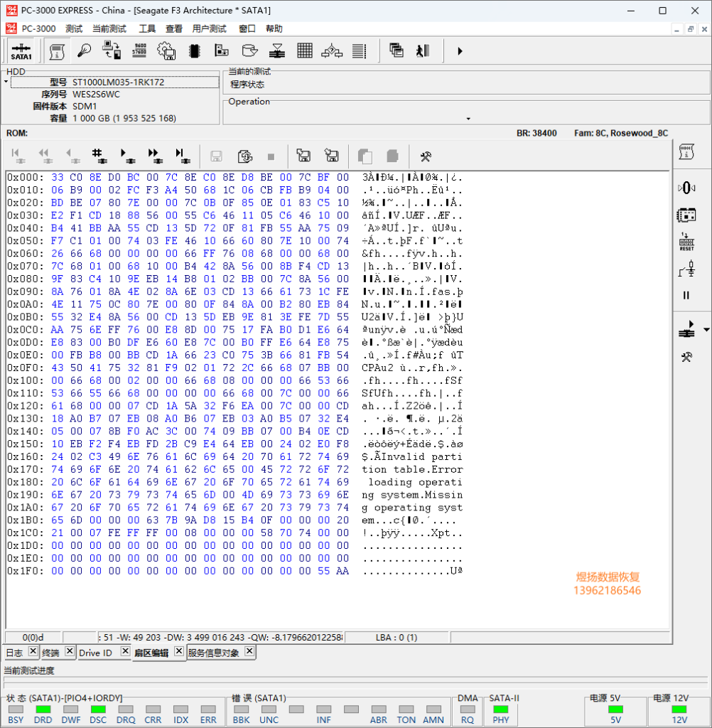Click the hex byte at offset 0x000

pos(57,177)
